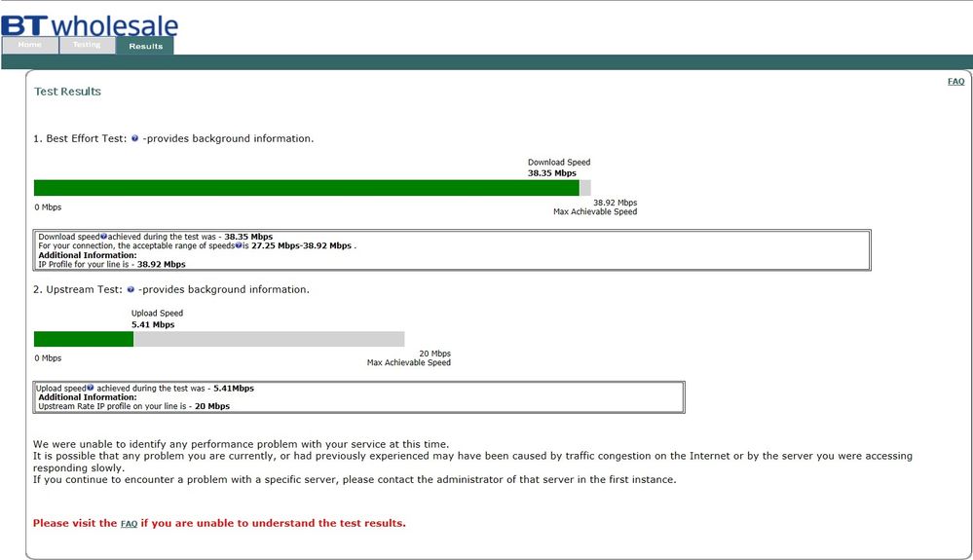
Task: Click the '20 Mbps' max achievable speed label
Action: [x=435, y=354]
